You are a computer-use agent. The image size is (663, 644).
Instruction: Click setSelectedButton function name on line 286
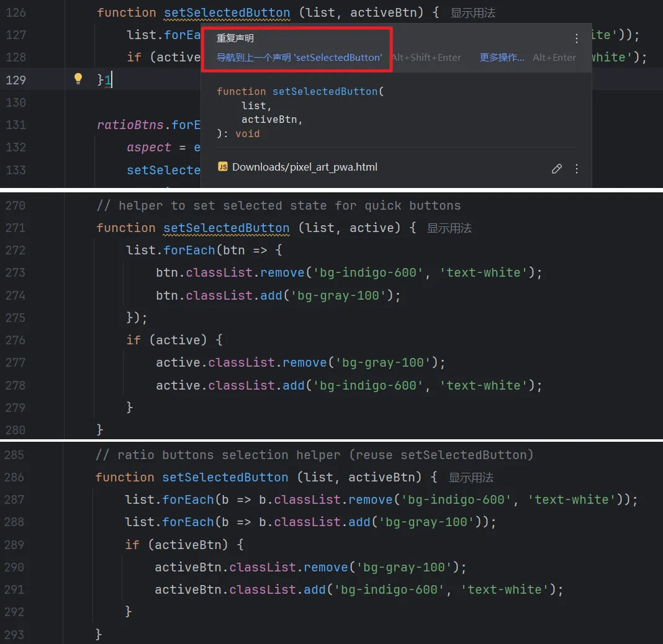coord(225,477)
